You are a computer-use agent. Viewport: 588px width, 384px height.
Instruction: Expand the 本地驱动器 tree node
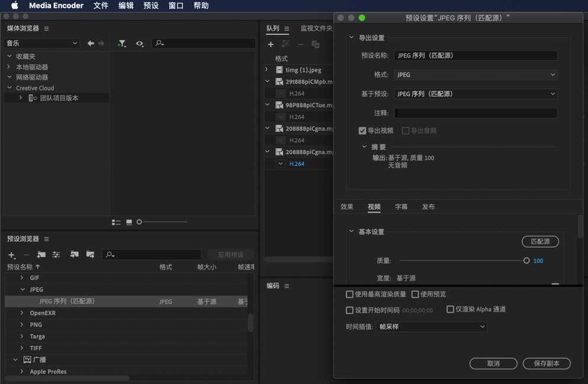9,66
